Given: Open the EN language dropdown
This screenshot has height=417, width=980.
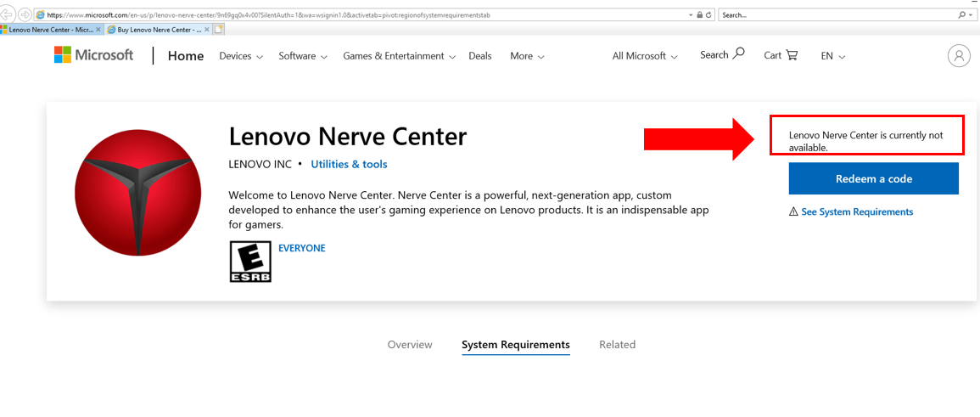Looking at the screenshot, I should click(x=833, y=56).
